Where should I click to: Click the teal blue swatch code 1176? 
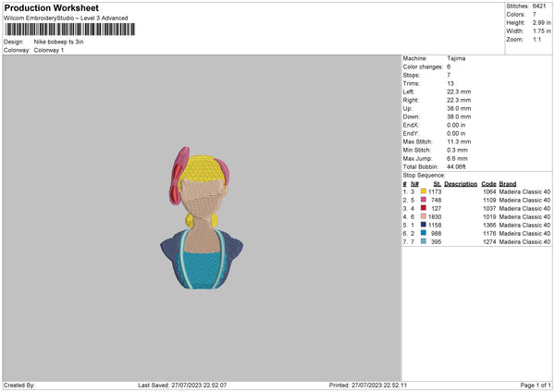[x=424, y=233]
